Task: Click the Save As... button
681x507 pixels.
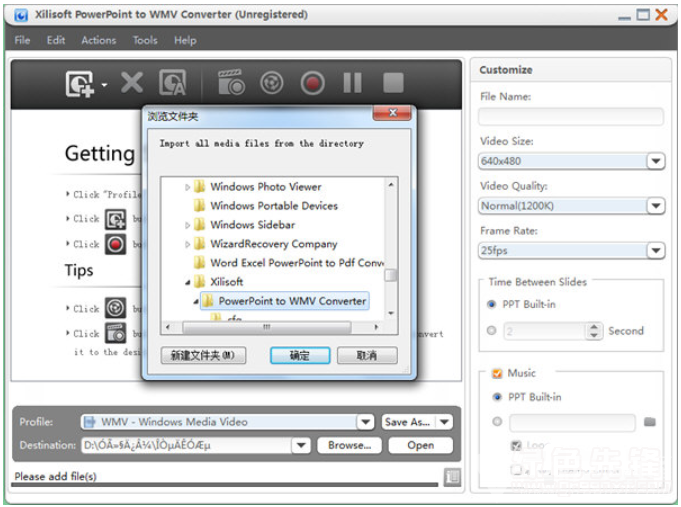Action: point(408,422)
